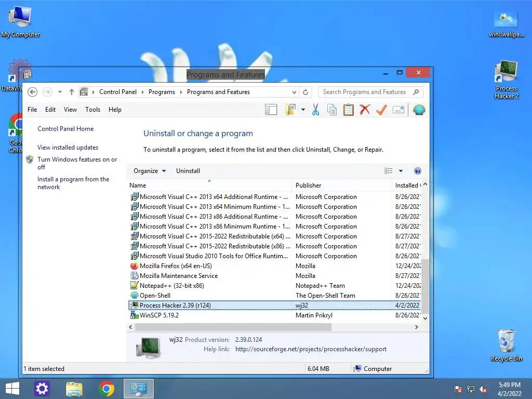
Task: Click the blue help question mark icon
Action: (418, 170)
